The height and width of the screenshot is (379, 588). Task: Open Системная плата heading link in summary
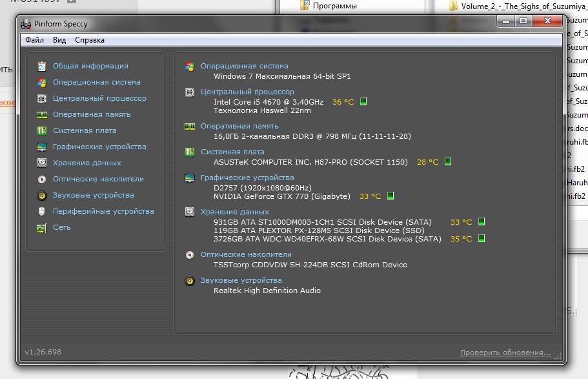coord(232,152)
